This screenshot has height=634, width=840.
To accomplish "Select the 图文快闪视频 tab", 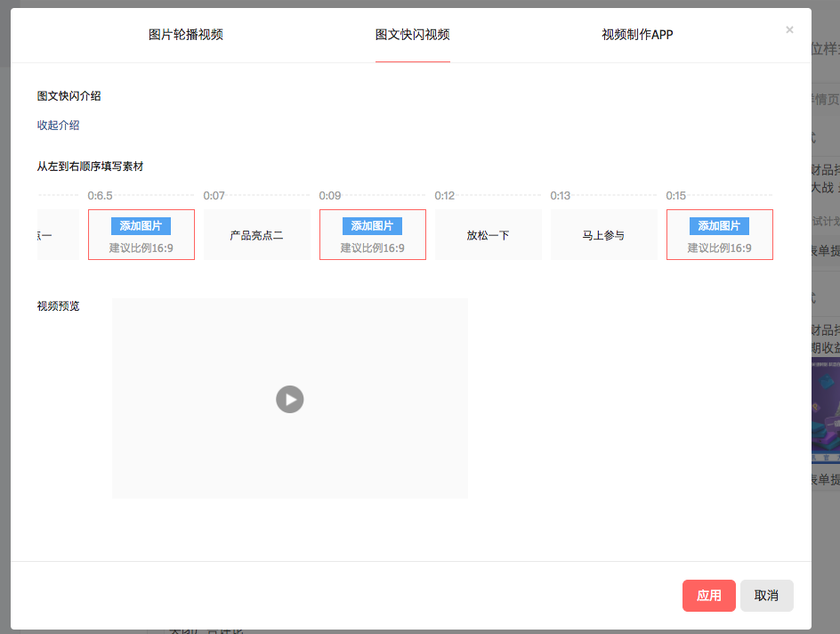I will (412, 35).
